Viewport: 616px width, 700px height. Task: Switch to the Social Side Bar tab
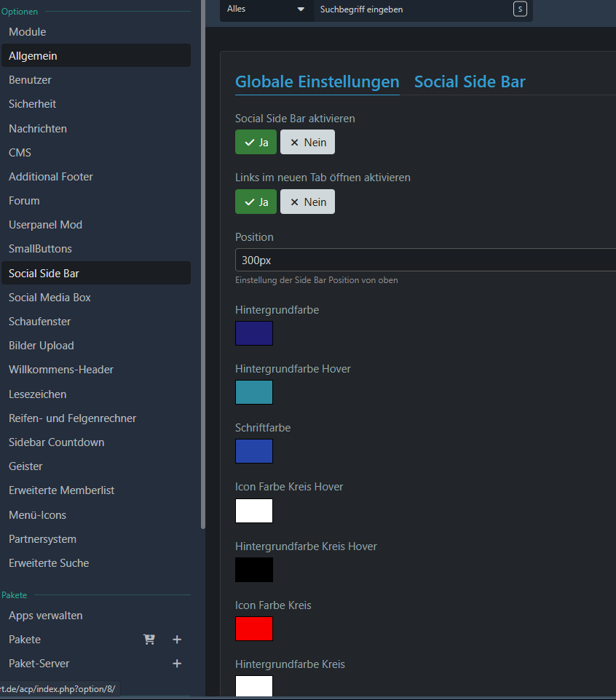point(470,81)
